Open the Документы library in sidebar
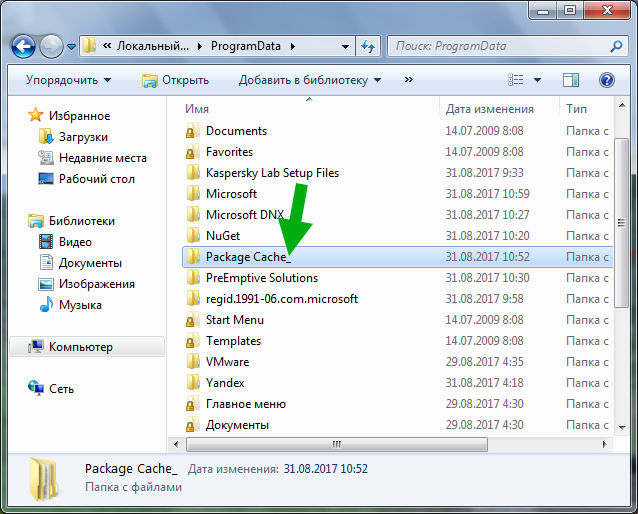638x514 pixels. click(x=80, y=263)
